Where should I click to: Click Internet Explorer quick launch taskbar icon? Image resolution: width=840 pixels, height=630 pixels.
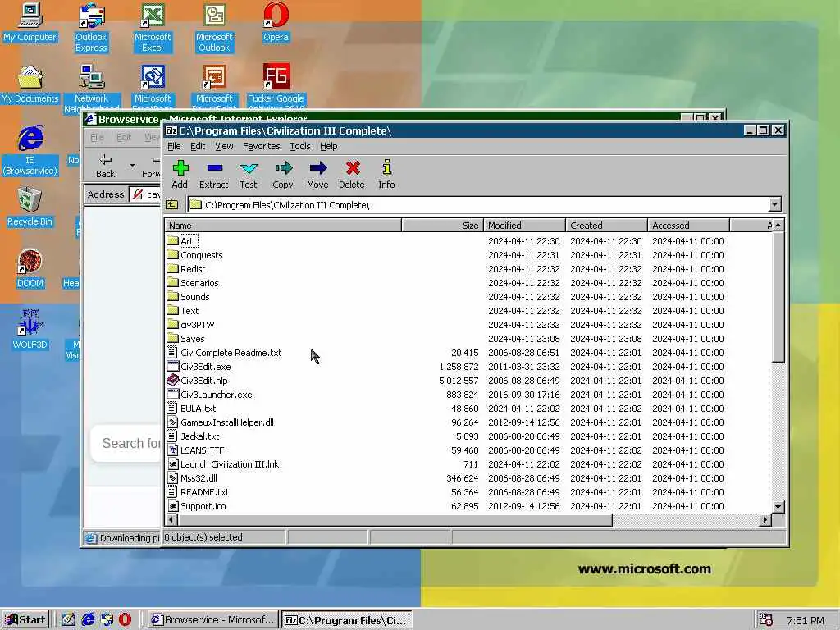click(x=88, y=620)
